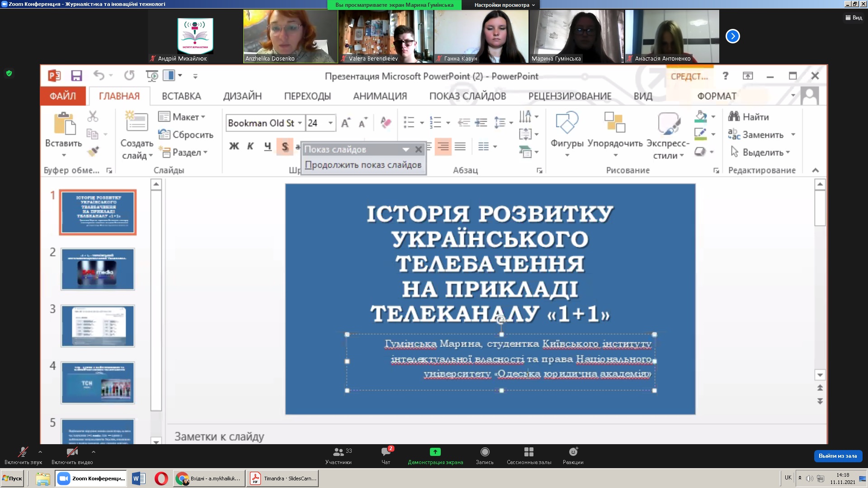Click the Save floppy disk icon
The height and width of the screenshot is (488, 868).
[76, 76]
